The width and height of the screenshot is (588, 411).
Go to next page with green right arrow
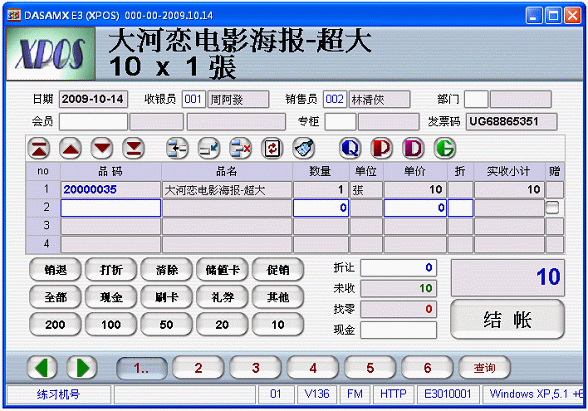point(82,368)
